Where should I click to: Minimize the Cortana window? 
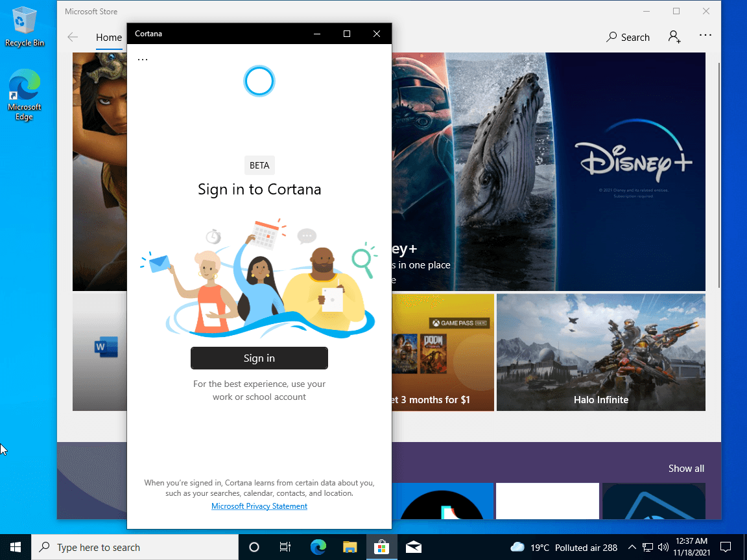[317, 34]
